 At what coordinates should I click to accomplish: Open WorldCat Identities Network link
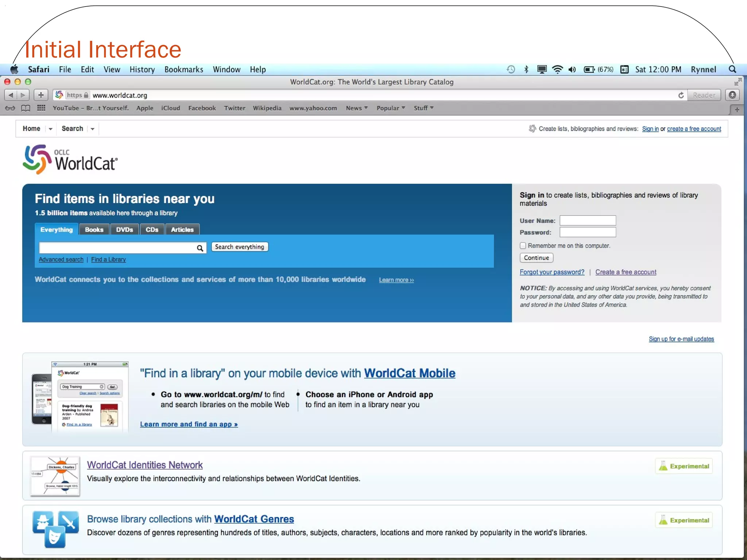[145, 465]
